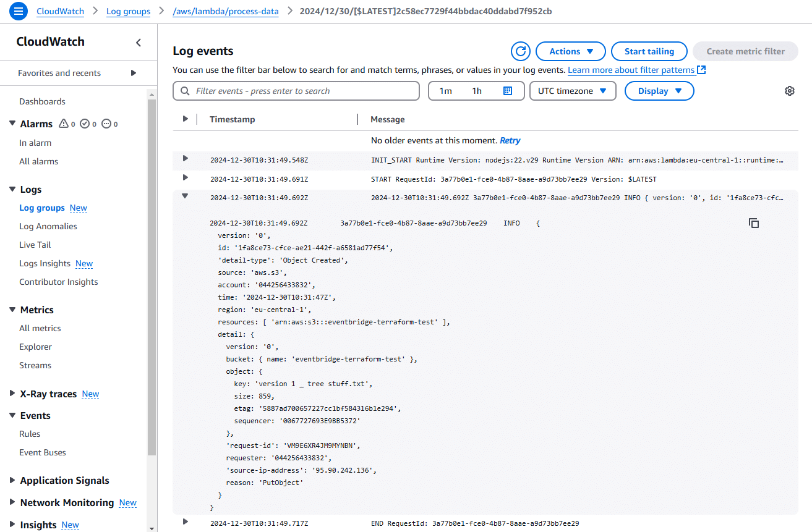
Task: Collapse the Events section
Action: [x=12, y=415]
